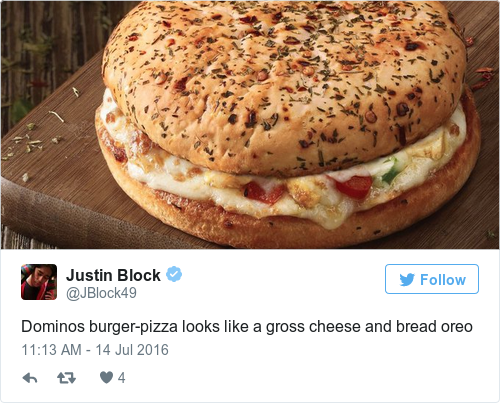Viewport: 500px width, 403px height.
Task: Click the tweet text about Dominos burger-pizza
Action: 247,327
